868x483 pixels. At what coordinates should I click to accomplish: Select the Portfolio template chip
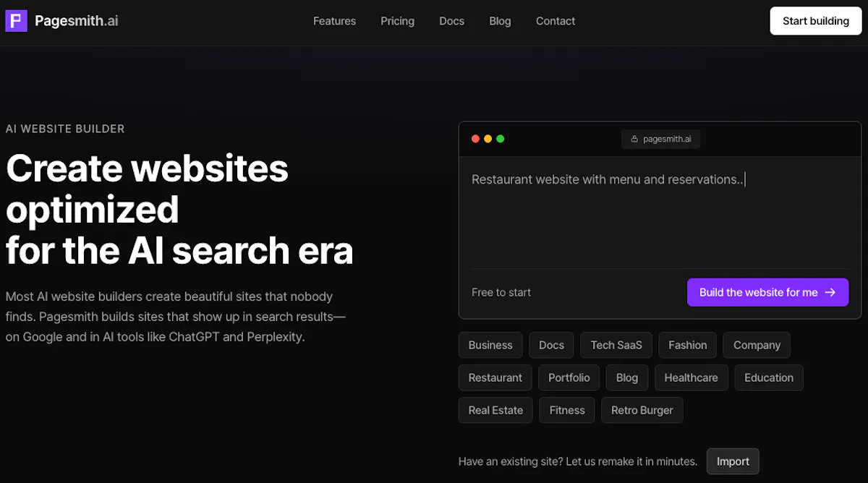[569, 377]
